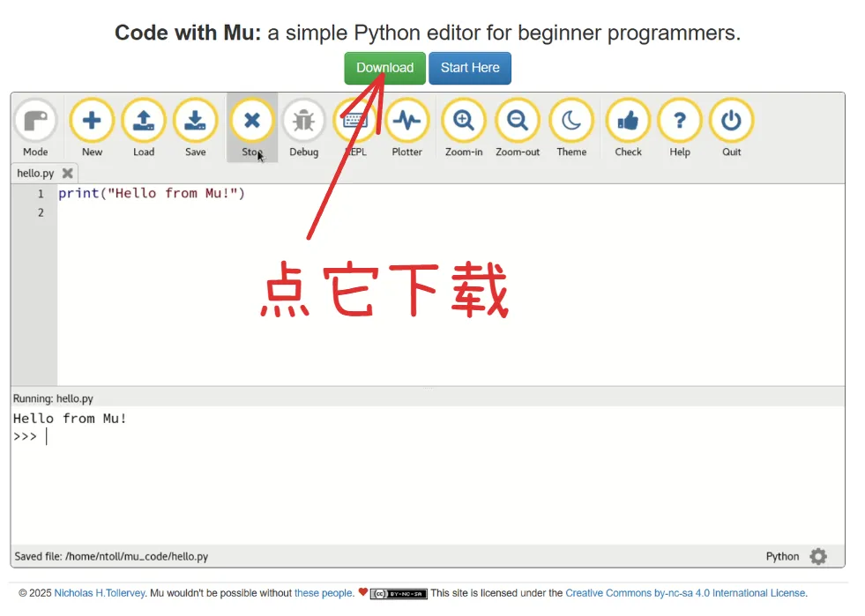
Task: Open the Plotter
Action: pos(406,121)
